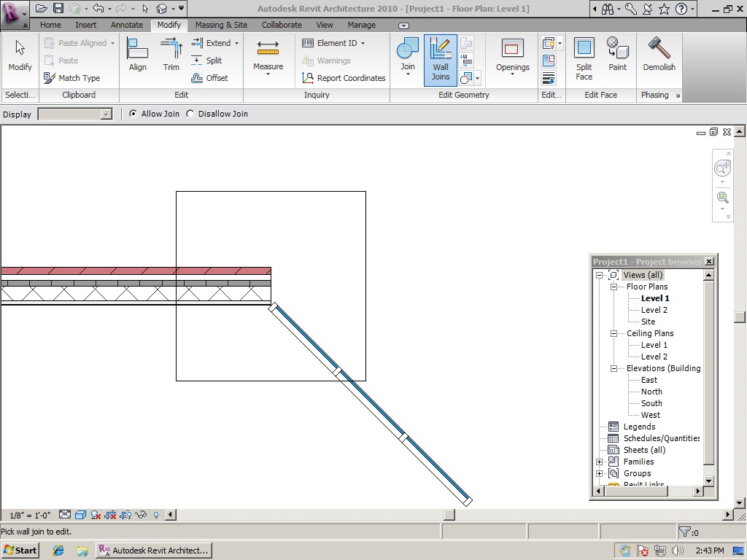Image resolution: width=747 pixels, height=560 pixels.
Task: Click the Demolish hammer tool
Action: [659, 55]
